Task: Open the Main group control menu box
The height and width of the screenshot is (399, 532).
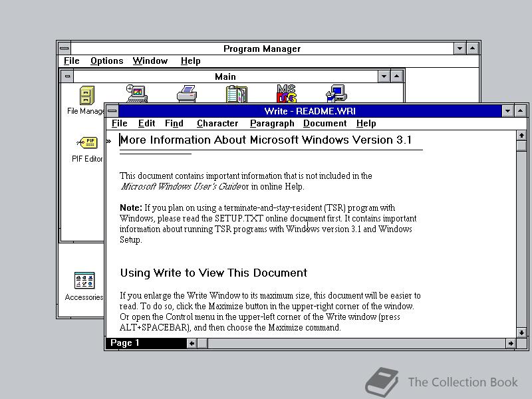Action: 67,76
